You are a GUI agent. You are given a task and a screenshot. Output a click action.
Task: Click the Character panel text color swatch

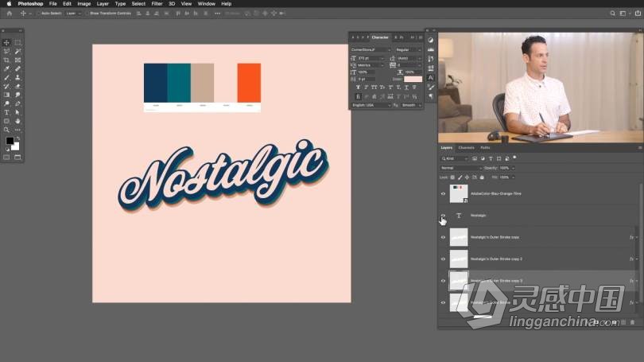click(x=413, y=80)
